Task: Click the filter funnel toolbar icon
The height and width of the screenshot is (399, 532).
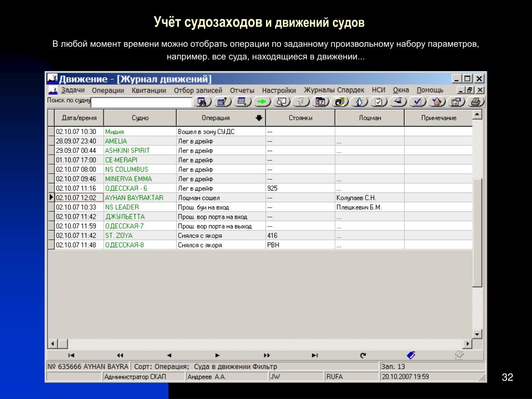Action: click(437, 101)
